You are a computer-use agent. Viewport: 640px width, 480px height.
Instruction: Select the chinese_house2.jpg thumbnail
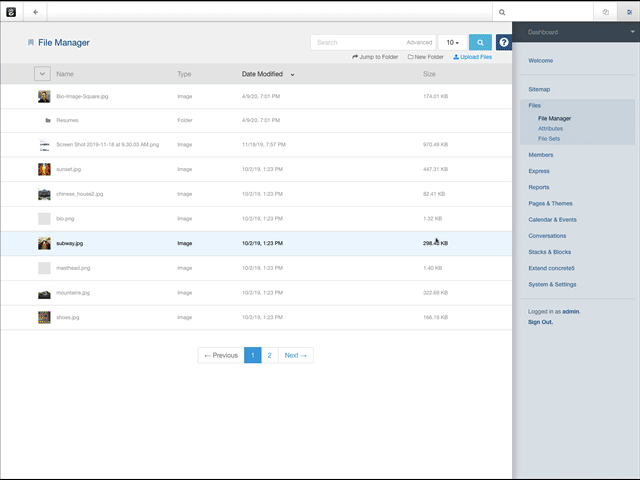pyautogui.click(x=44, y=194)
